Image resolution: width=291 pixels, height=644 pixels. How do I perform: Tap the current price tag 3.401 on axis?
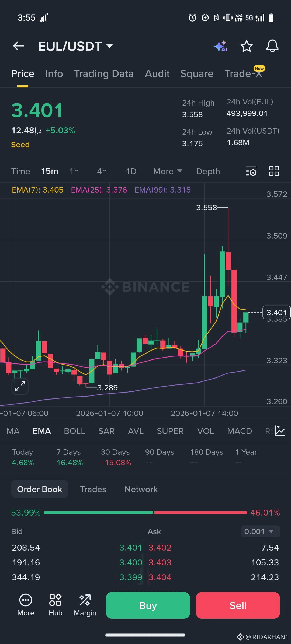pyautogui.click(x=276, y=312)
